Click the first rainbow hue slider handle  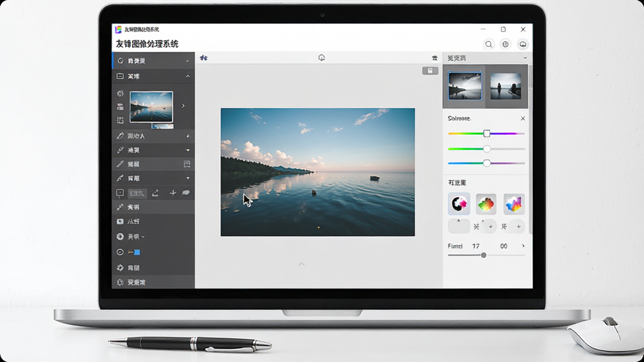487,133
